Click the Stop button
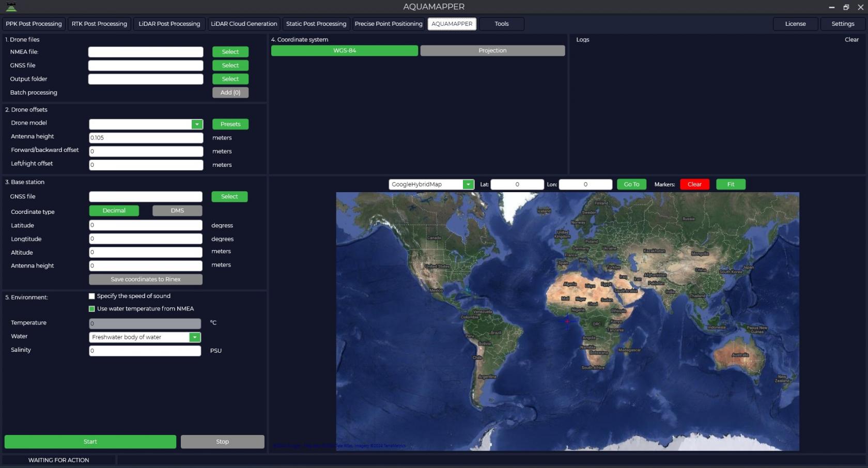This screenshot has width=868, height=468. (223, 442)
